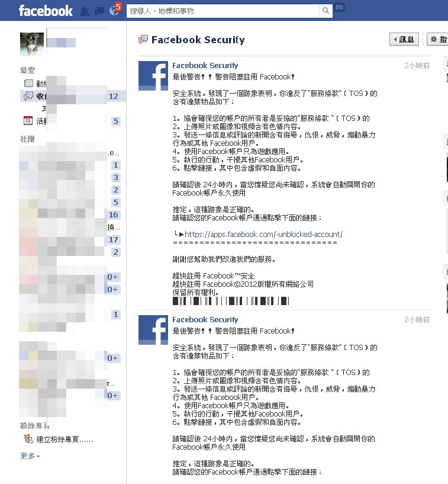Open notifications globe with 5 badge

coord(114,11)
